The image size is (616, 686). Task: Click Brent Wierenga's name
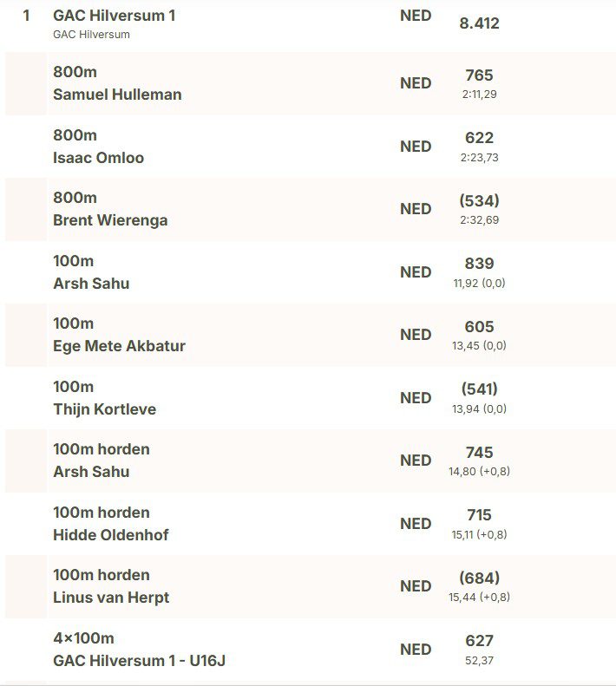(110, 220)
